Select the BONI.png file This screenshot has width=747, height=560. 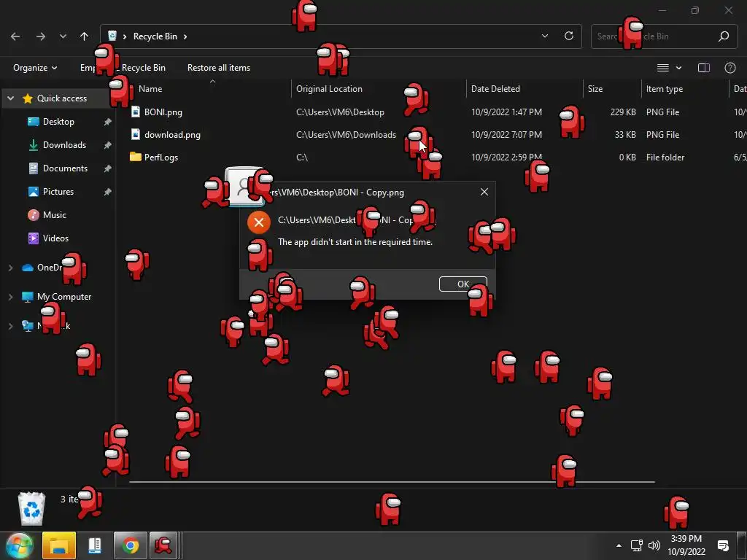(163, 112)
